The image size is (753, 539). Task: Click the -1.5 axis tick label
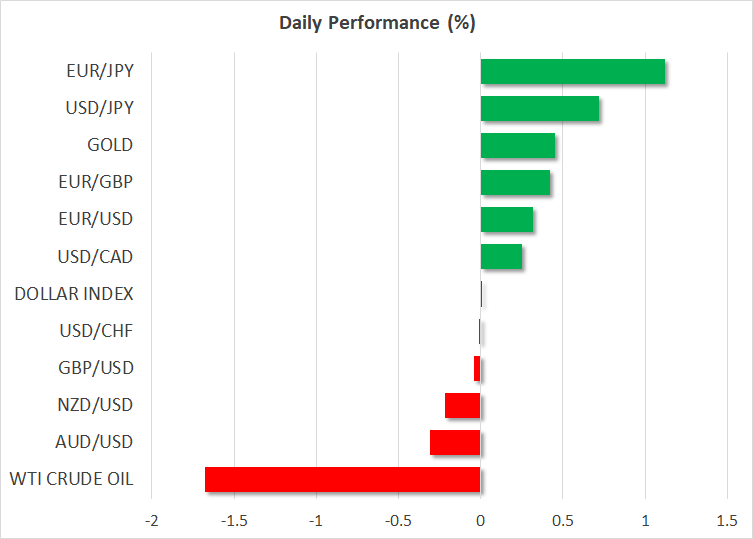coord(234,521)
